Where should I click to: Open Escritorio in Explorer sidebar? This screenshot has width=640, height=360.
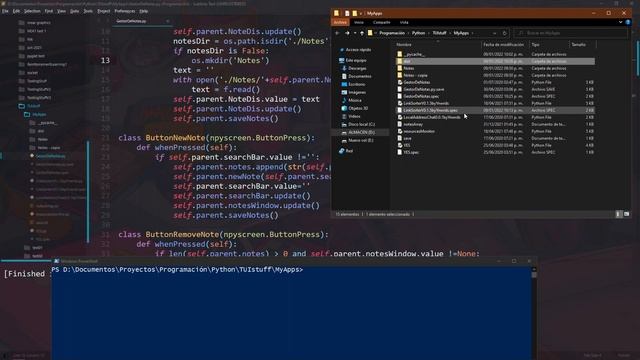pos(353,84)
